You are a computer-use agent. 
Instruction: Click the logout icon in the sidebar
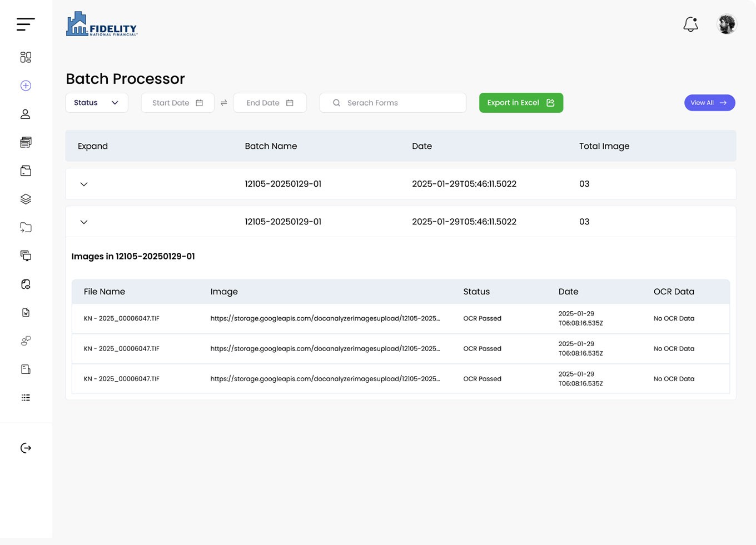[x=26, y=448]
